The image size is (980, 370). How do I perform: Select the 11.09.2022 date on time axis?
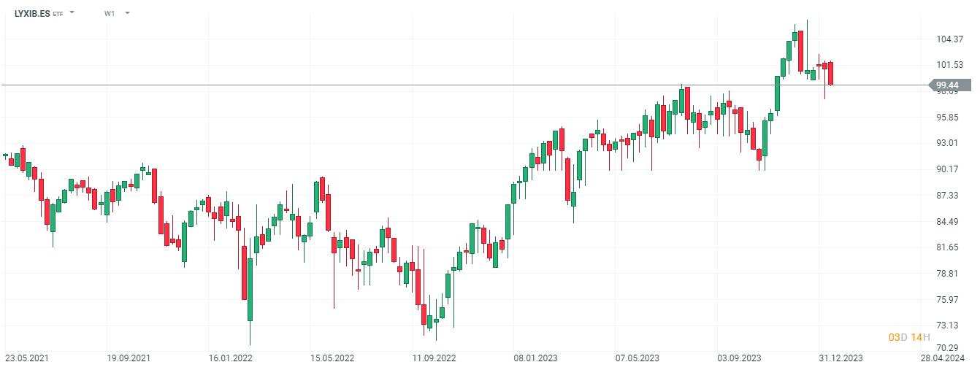tap(434, 358)
